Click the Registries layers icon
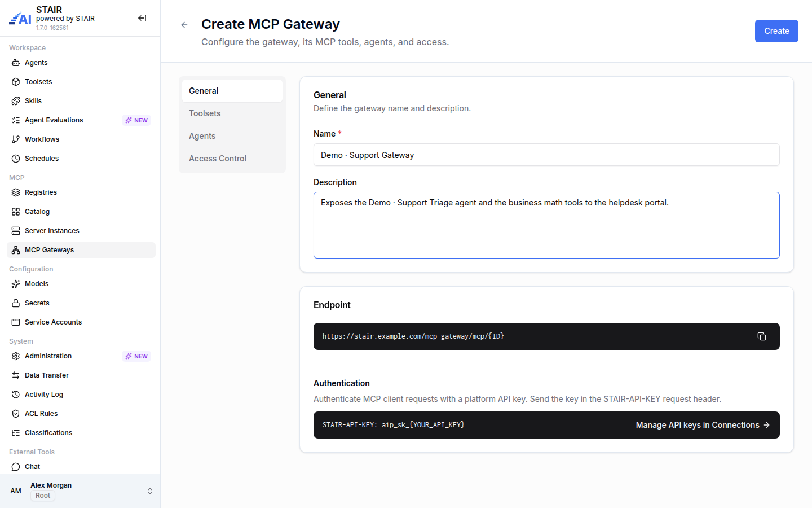Viewport: 812px width, 508px height. [16, 192]
